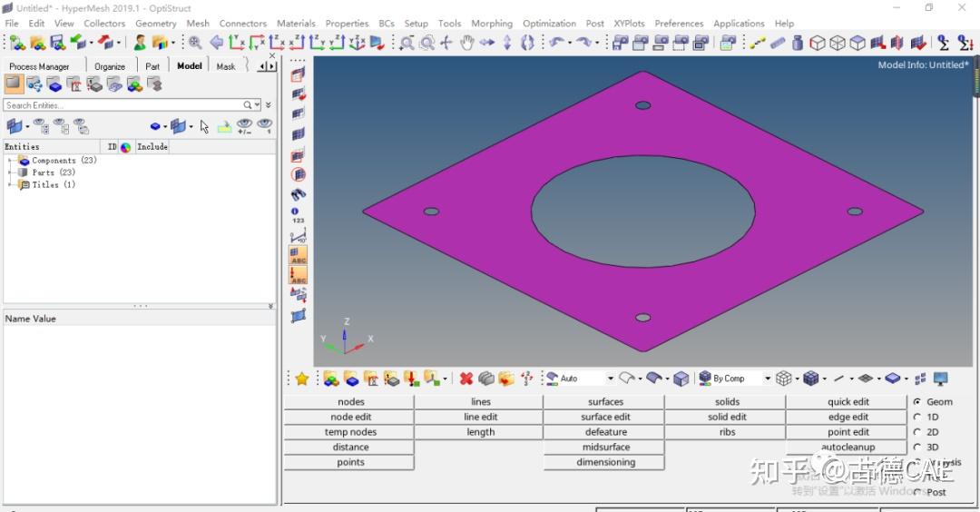980x512 pixels.
Task: Click the red X delete icon
Action: click(465, 379)
